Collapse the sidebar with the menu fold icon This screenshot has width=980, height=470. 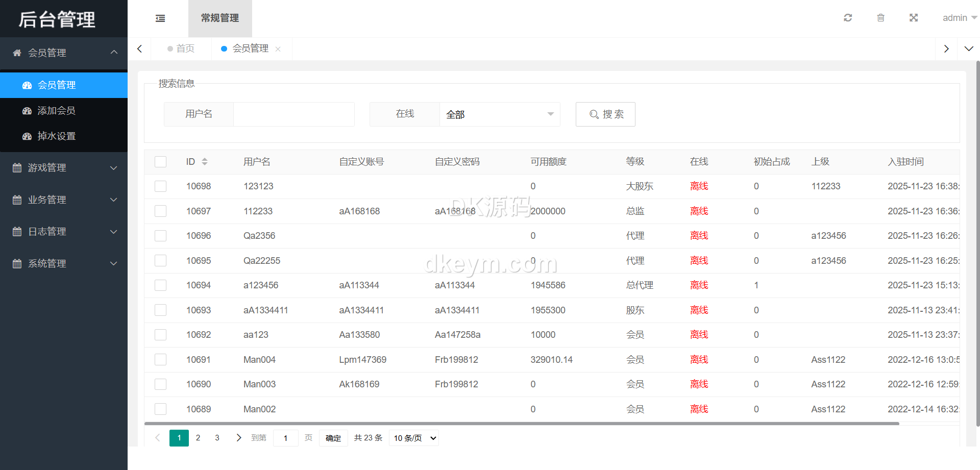coord(160,18)
